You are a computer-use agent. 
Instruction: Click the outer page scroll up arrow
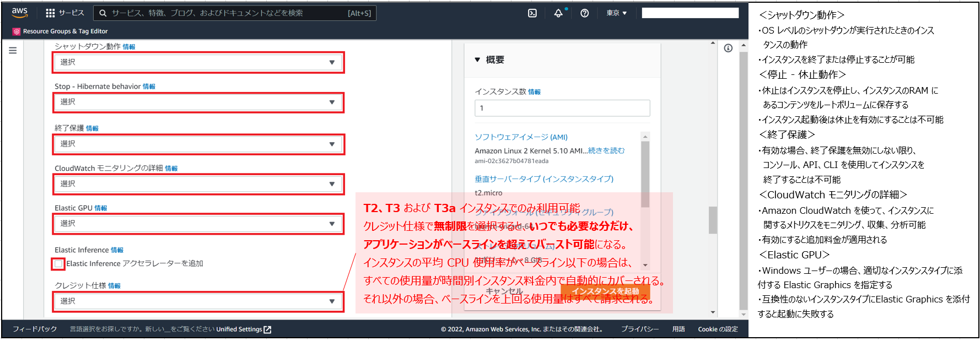tap(744, 45)
